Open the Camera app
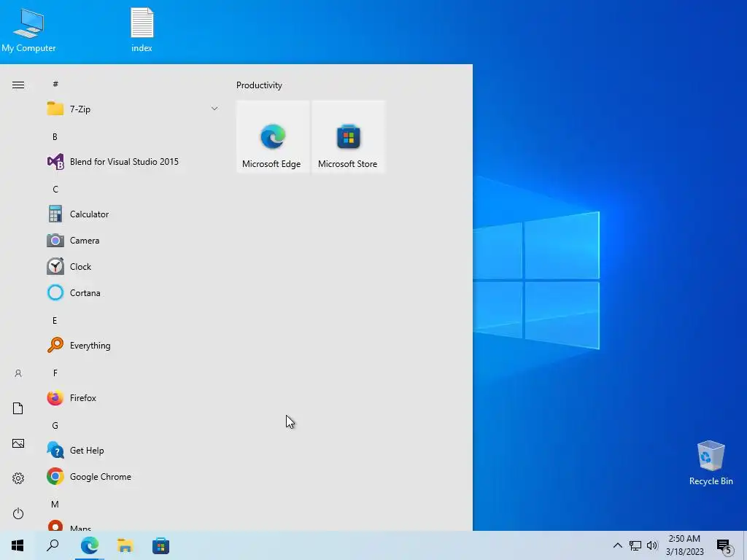The height and width of the screenshot is (560, 747). click(x=133, y=241)
